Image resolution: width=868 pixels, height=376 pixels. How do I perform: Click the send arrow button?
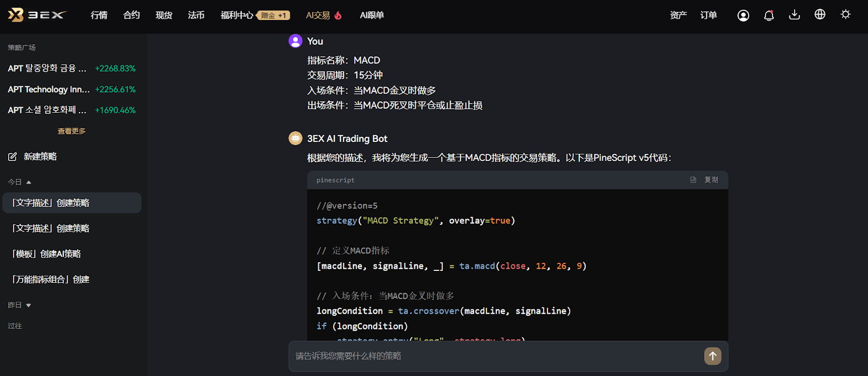712,356
